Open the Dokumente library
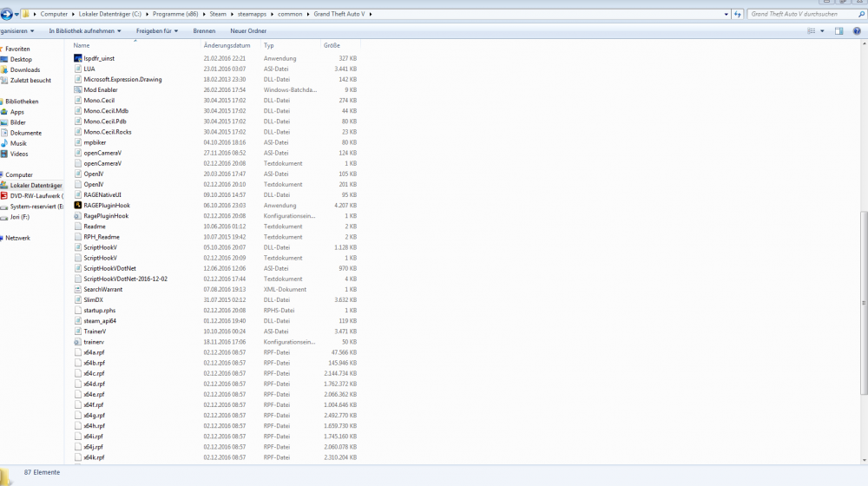Screen dimensions: 868x486 (x=25, y=133)
